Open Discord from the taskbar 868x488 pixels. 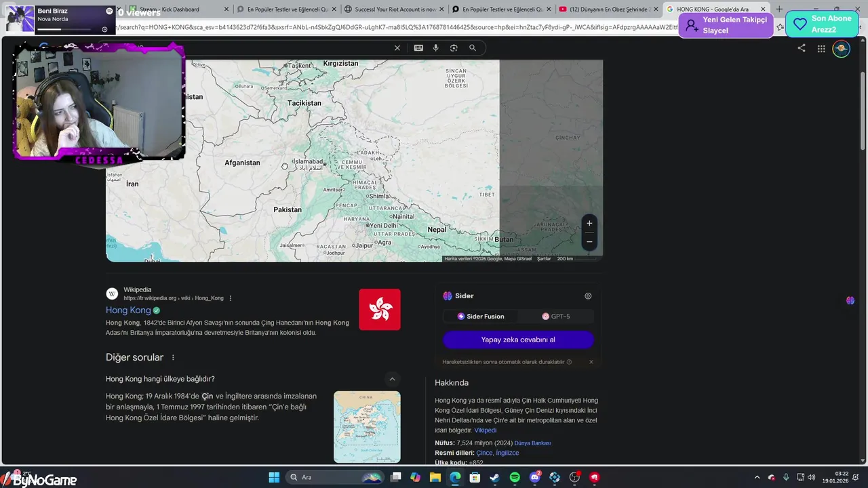click(534, 477)
